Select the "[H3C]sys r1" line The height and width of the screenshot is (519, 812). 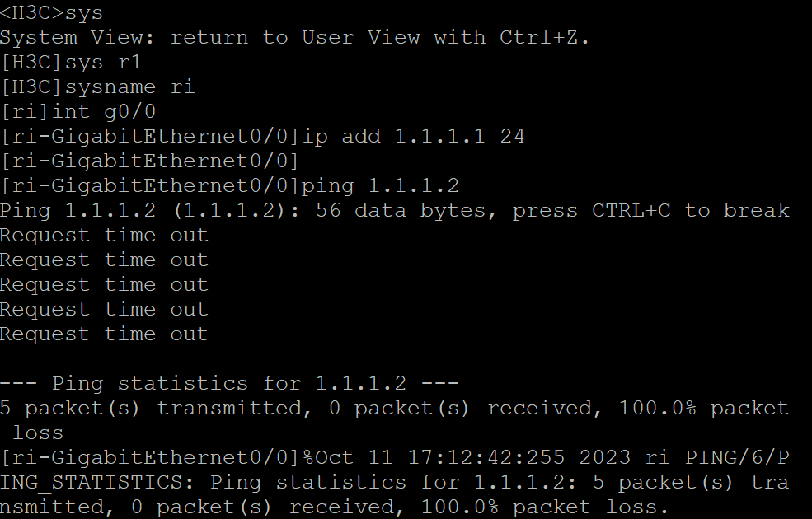(x=71, y=63)
